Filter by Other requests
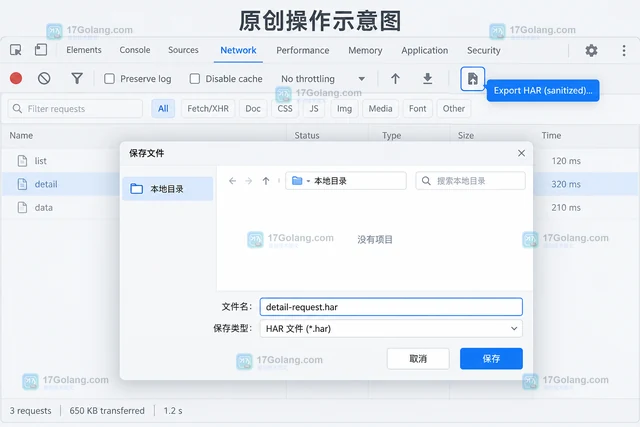The width and height of the screenshot is (640, 427). 454,109
